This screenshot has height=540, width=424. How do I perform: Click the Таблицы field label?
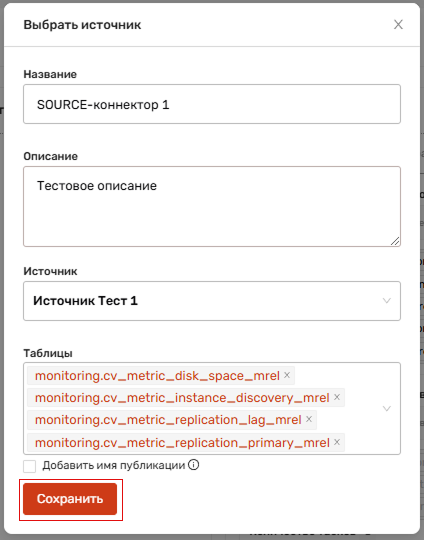[x=48, y=353]
